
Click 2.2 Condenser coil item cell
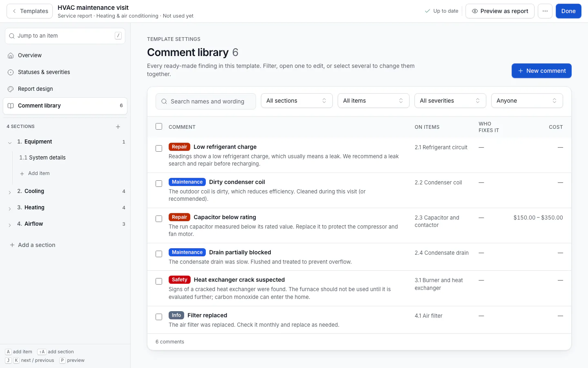[438, 182]
